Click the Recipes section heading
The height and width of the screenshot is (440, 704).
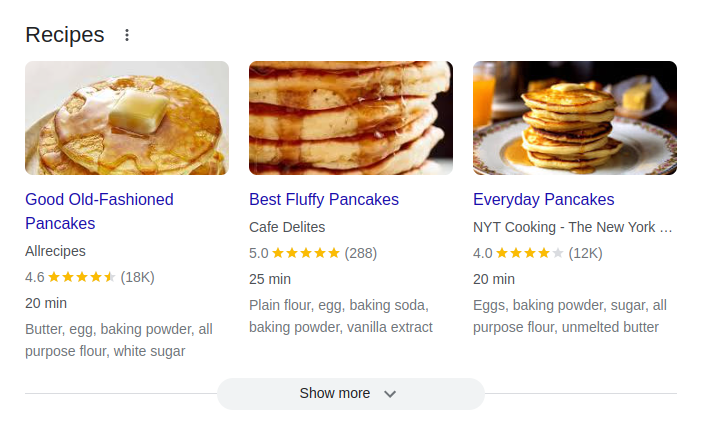coord(65,35)
